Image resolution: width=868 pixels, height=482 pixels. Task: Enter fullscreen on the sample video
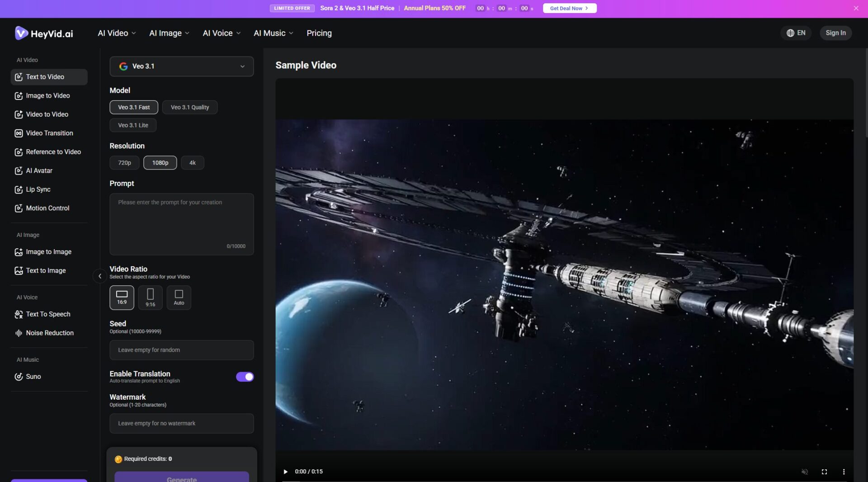coord(824,472)
